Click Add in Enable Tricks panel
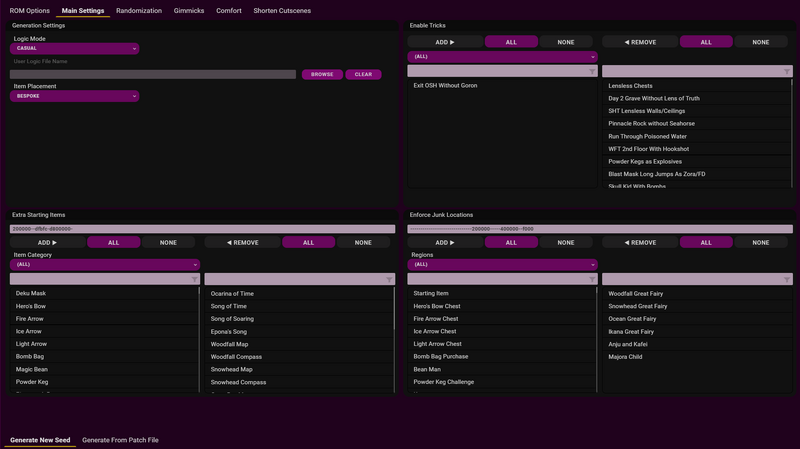The height and width of the screenshot is (449, 800). click(445, 42)
